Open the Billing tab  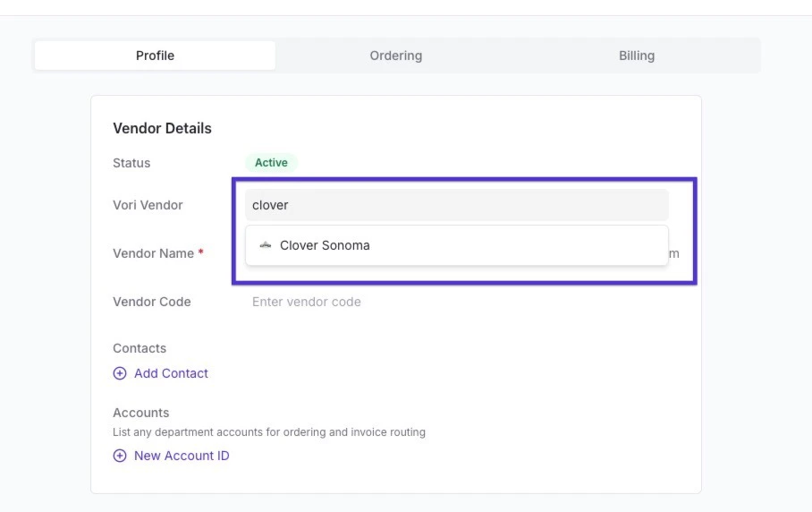click(x=637, y=55)
